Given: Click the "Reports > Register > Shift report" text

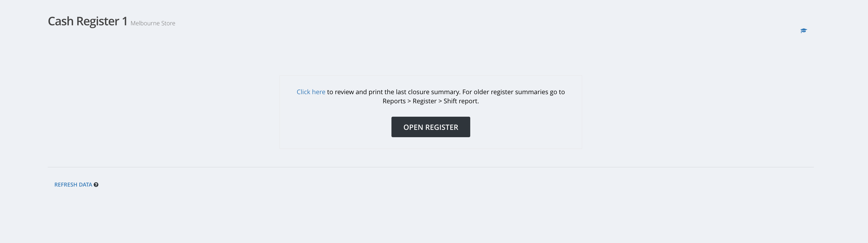Looking at the screenshot, I should coord(430,101).
